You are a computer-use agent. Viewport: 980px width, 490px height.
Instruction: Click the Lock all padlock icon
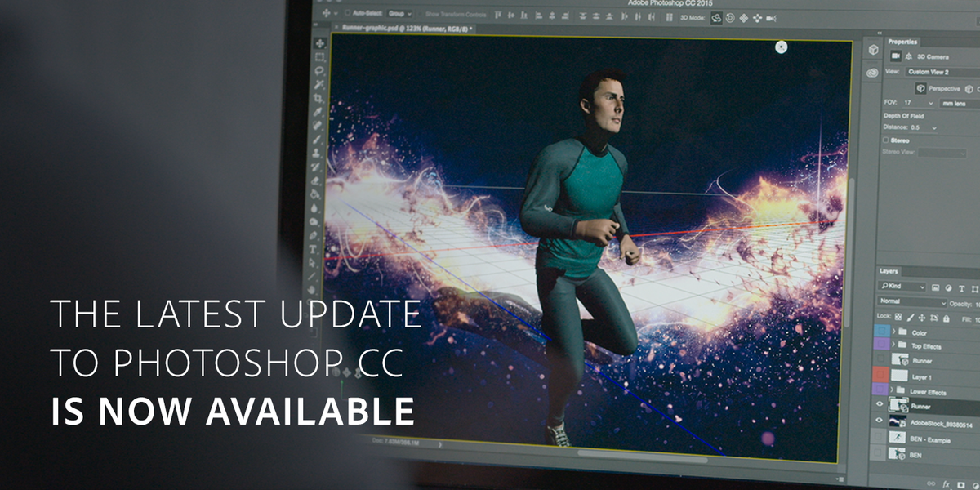coord(946,318)
